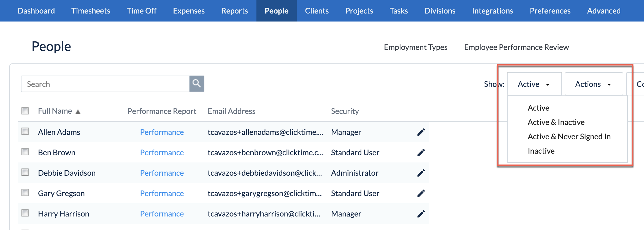
Task: Switch to the Expenses tab
Action: [x=189, y=11]
